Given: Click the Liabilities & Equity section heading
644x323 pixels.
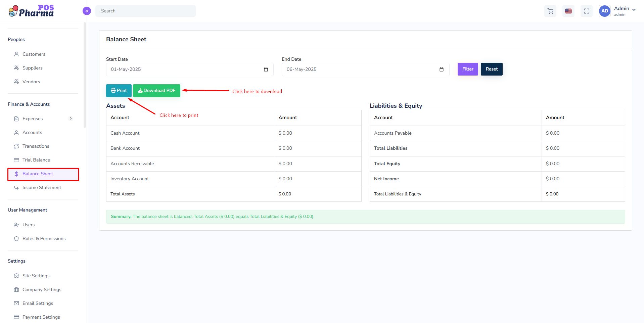Looking at the screenshot, I should [x=396, y=106].
